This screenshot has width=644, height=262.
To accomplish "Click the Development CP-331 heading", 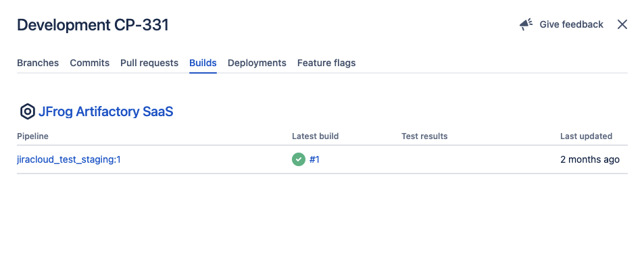I will [x=93, y=25].
